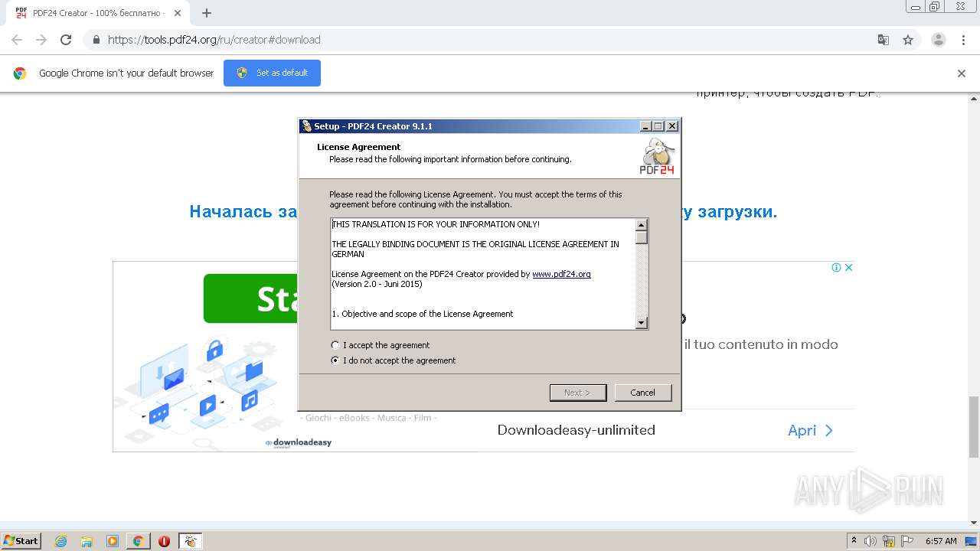Image resolution: width=980 pixels, height=551 pixels.
Task: Show hidden tray icons
Action: coord(854,541)
